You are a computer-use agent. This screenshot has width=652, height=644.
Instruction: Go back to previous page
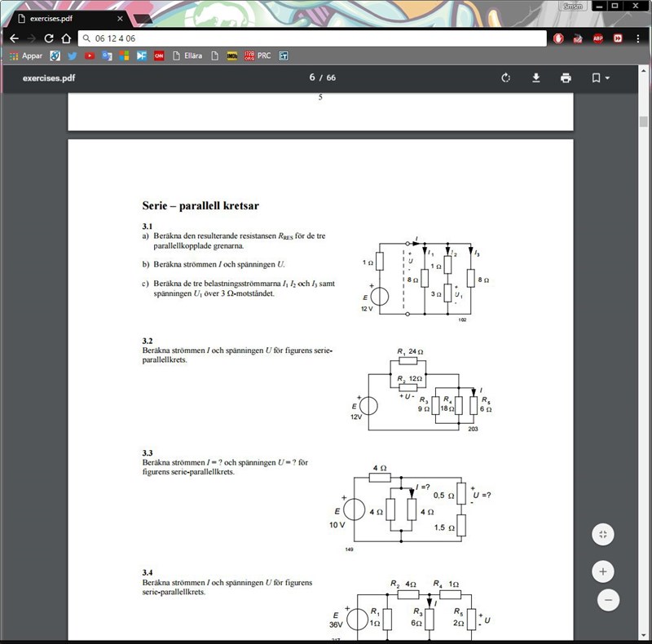coord(14,38)
